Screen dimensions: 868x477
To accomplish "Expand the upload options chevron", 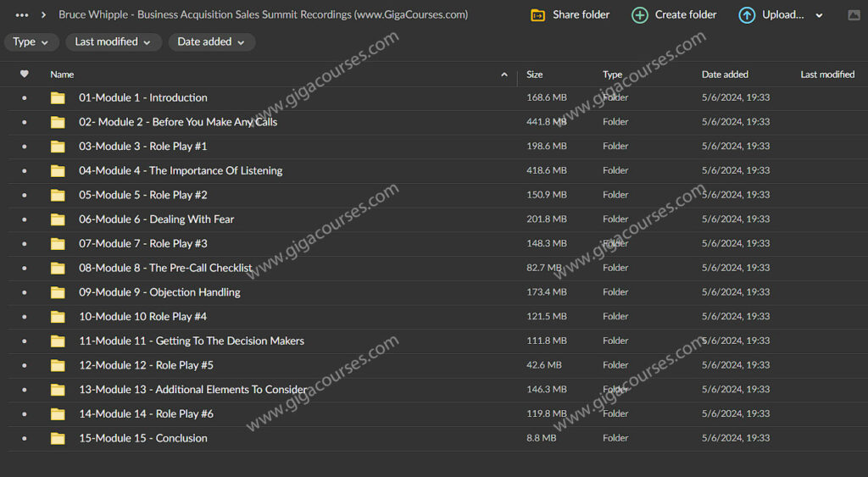I will point(819,15).
